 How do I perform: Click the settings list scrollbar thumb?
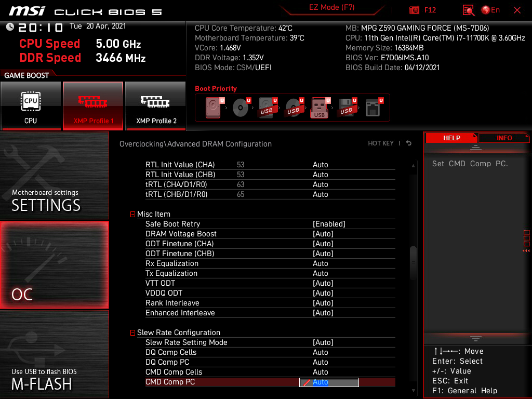[413, 263]
